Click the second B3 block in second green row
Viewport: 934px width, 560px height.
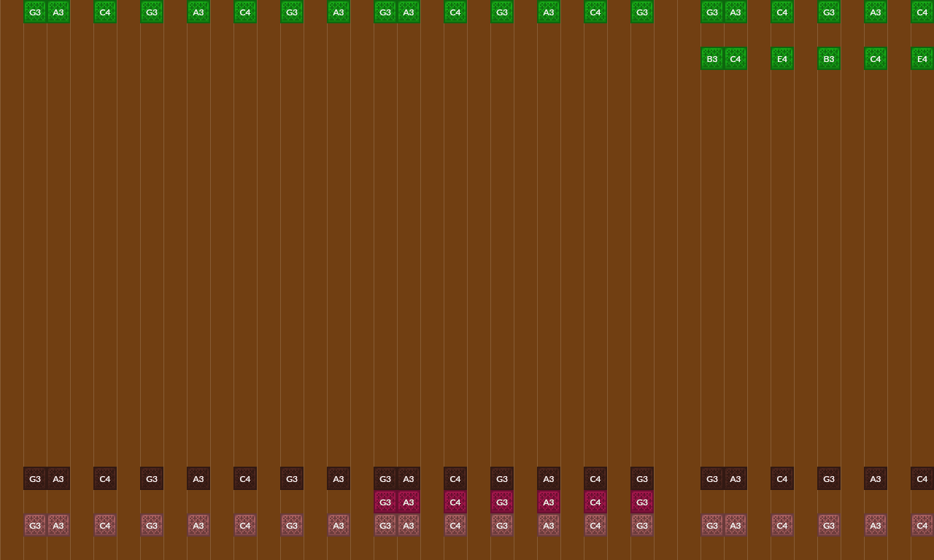pyautogui.click(x=829, y=58)
